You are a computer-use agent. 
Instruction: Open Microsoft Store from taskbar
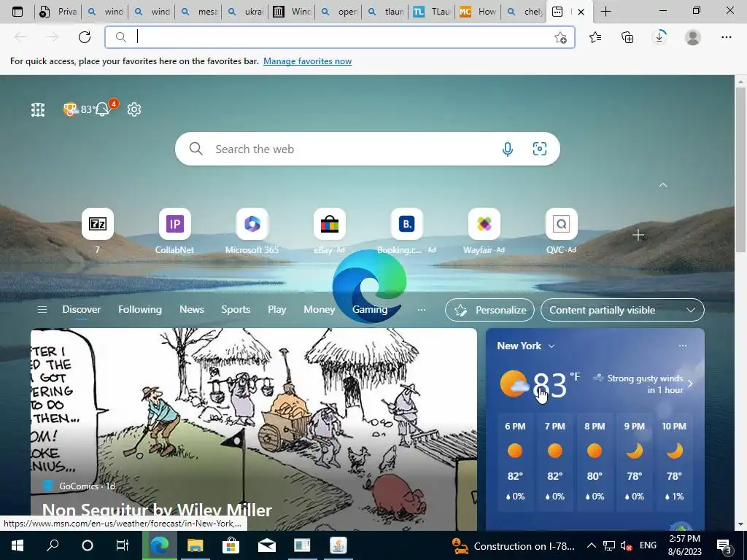click(231, 545)
